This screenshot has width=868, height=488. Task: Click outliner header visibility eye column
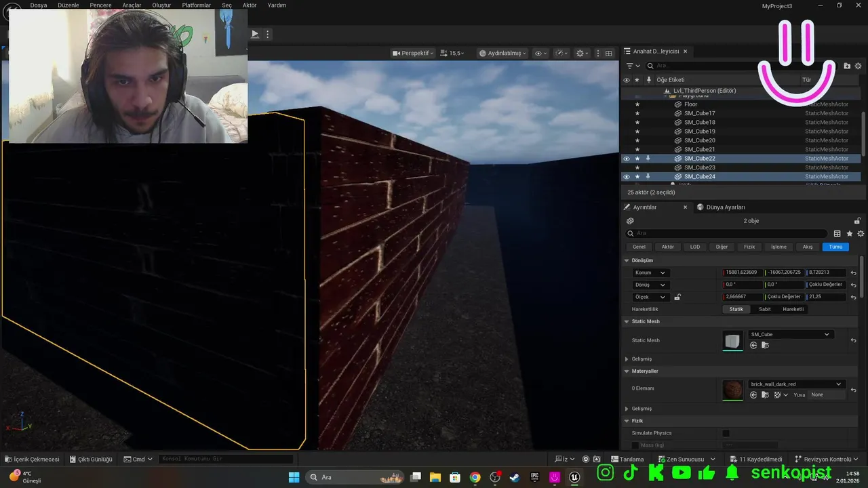point(626,80)
